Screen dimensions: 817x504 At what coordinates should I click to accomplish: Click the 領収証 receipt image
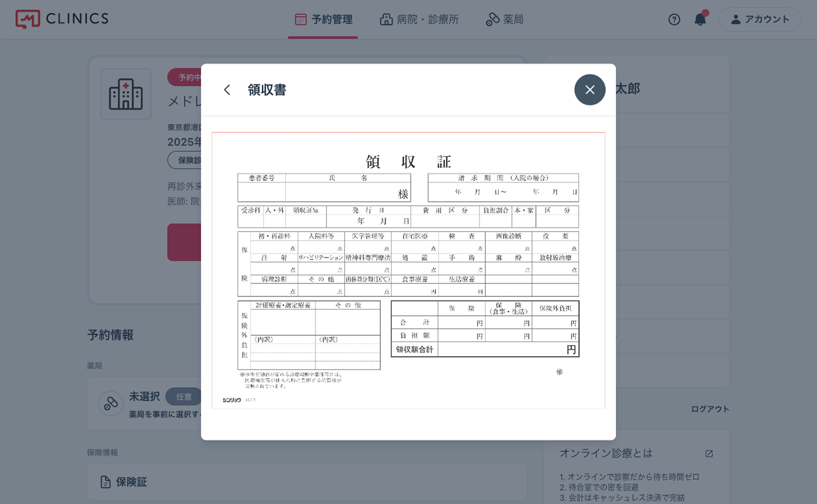[408, 270]
